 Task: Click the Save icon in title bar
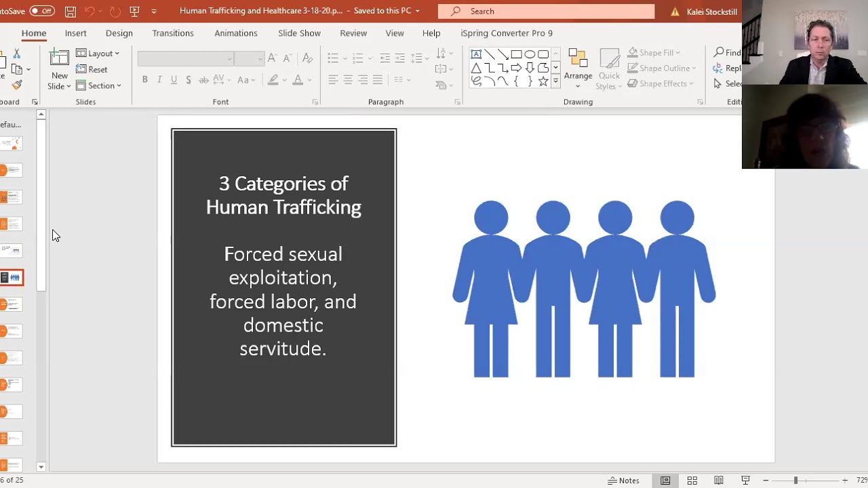pos(71,11)
